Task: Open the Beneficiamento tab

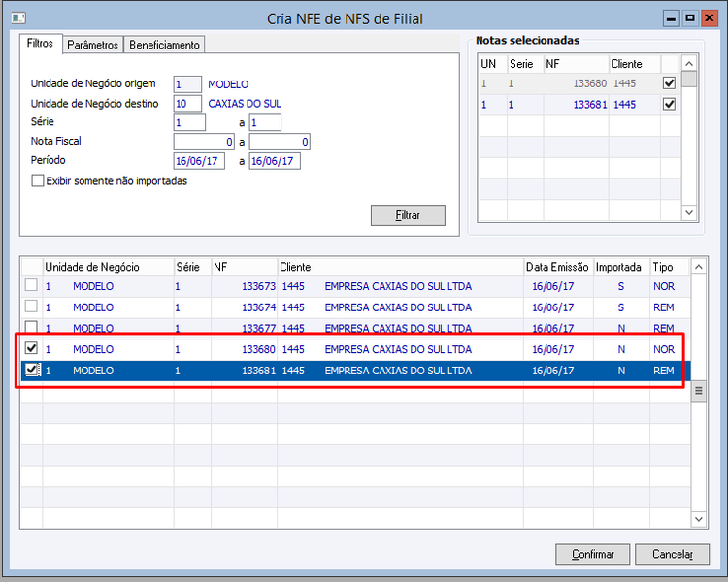Action: [164, 45]
